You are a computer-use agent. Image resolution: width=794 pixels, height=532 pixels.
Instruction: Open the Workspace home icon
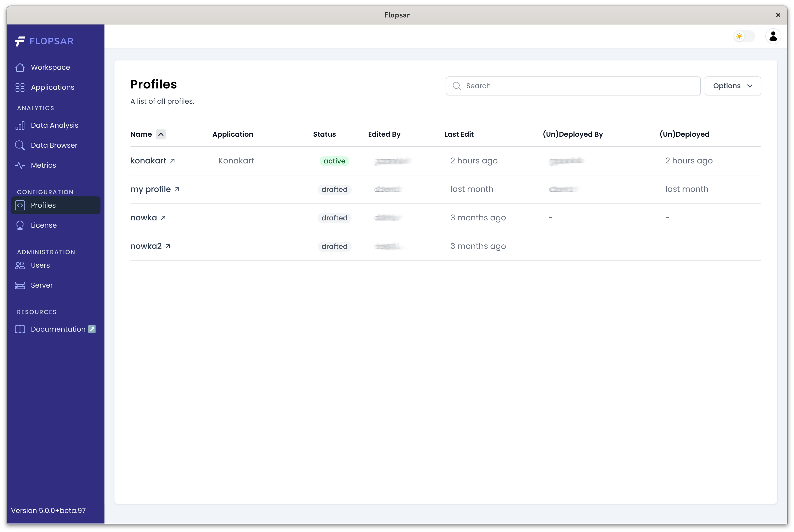tap(19, 67)
